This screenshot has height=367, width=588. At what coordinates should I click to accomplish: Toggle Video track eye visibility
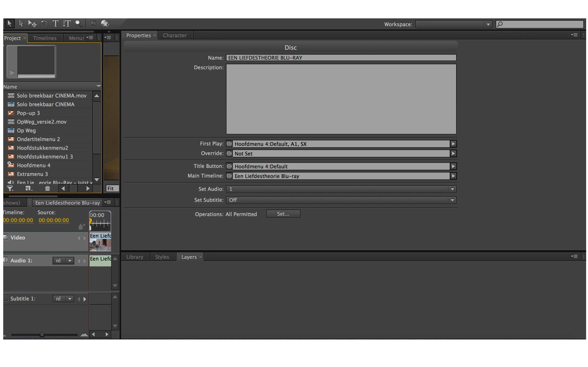pos(5,237)
